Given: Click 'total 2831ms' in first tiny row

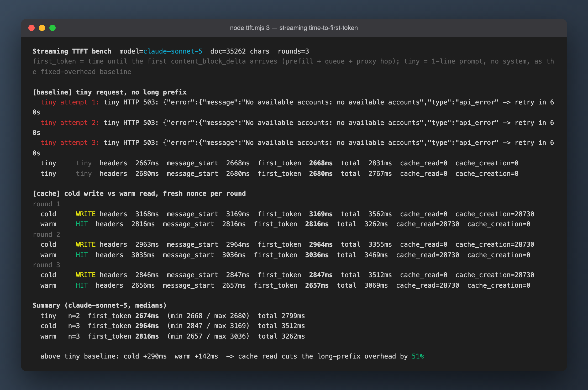Looking at the screenshot, I should pos(366,163).
